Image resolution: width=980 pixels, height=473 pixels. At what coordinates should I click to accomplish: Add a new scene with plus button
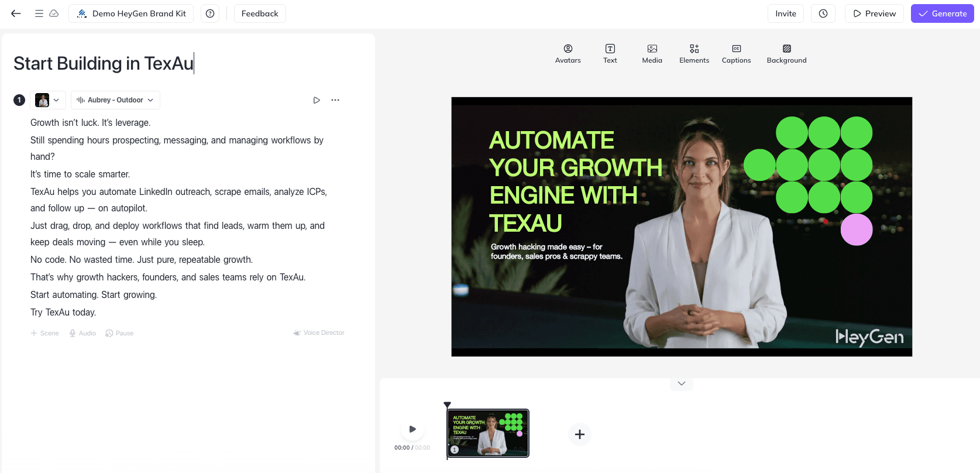(580, 434)
